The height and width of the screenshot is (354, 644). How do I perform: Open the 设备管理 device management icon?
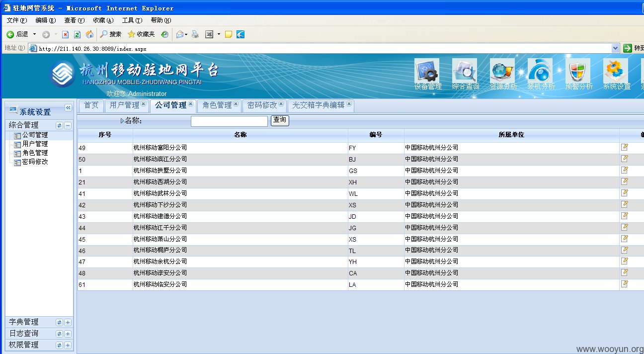(x=427, y=74)
